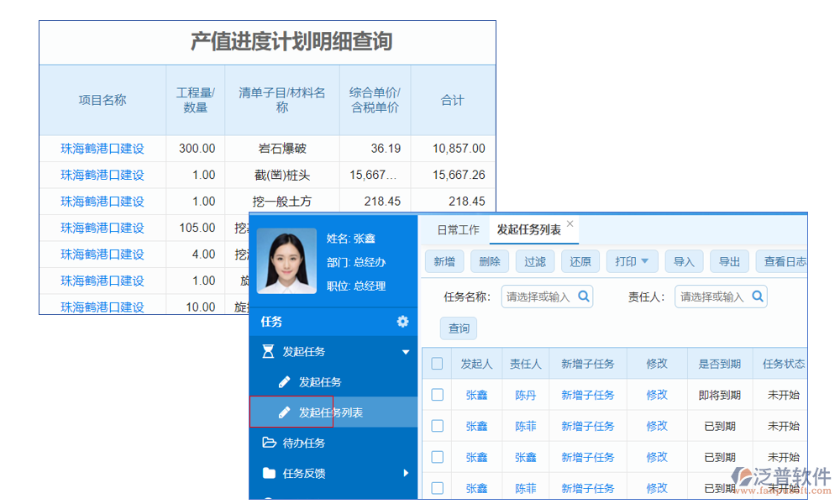Check the row with 责任人 陈丹
840x504 pixels.
[437, 395]
